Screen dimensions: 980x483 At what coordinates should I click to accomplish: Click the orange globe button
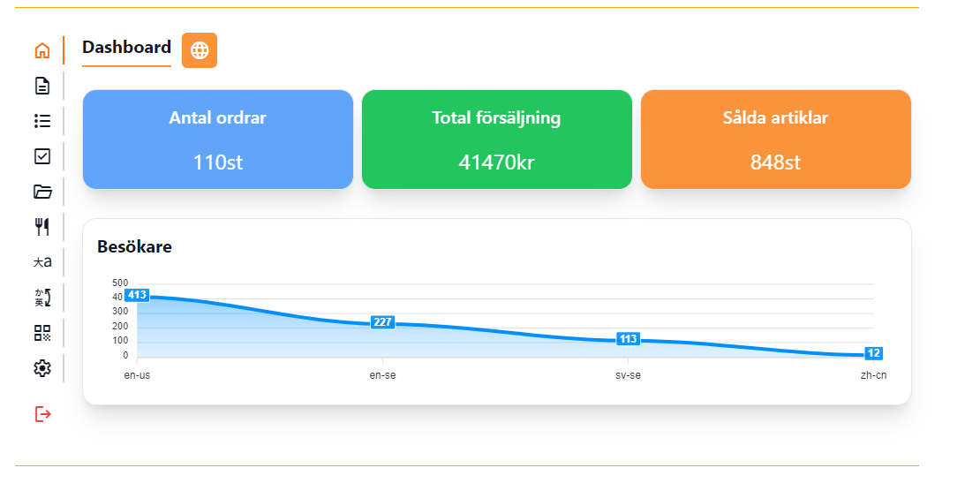200,50
